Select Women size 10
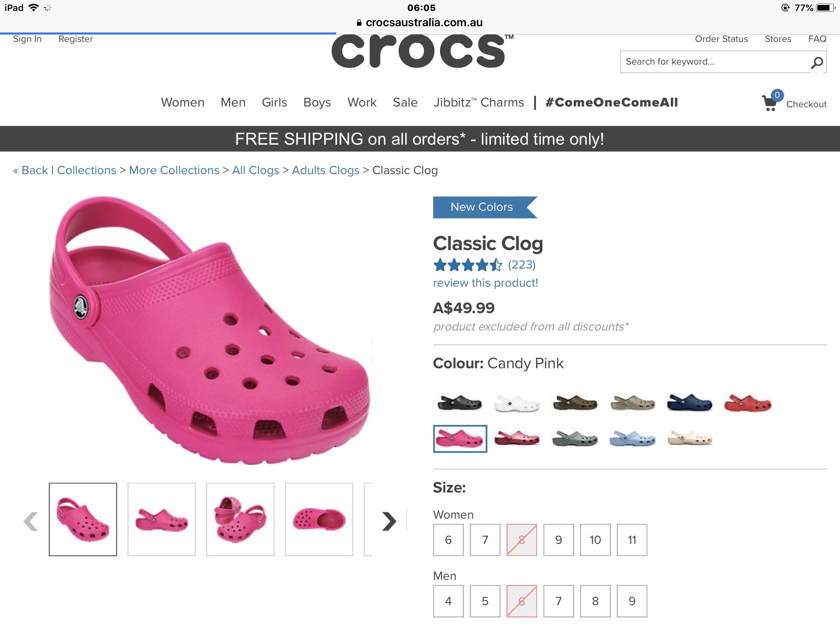Image resolution: width=840 pixels, height=630 pixels. coord(595,540)
